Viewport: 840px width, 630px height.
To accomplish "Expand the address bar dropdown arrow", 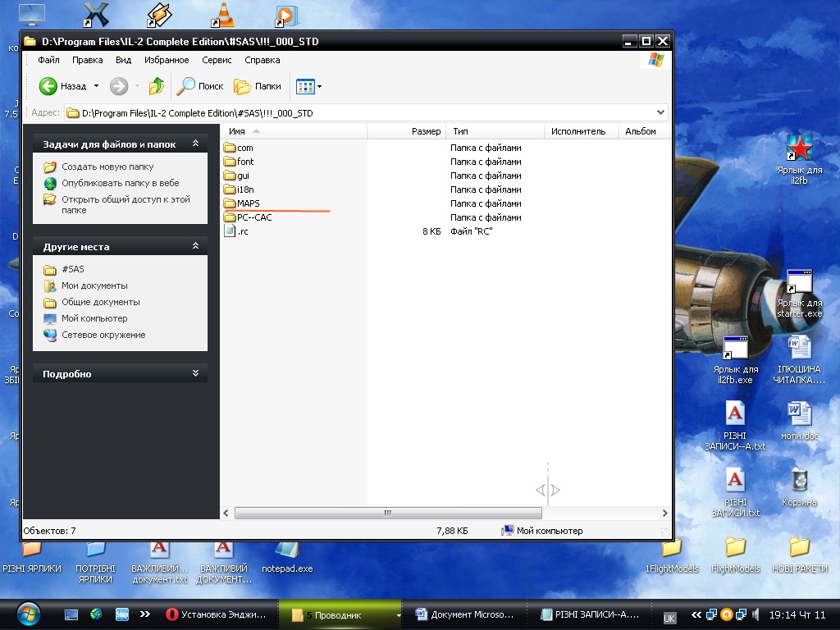I will (661, 112).
